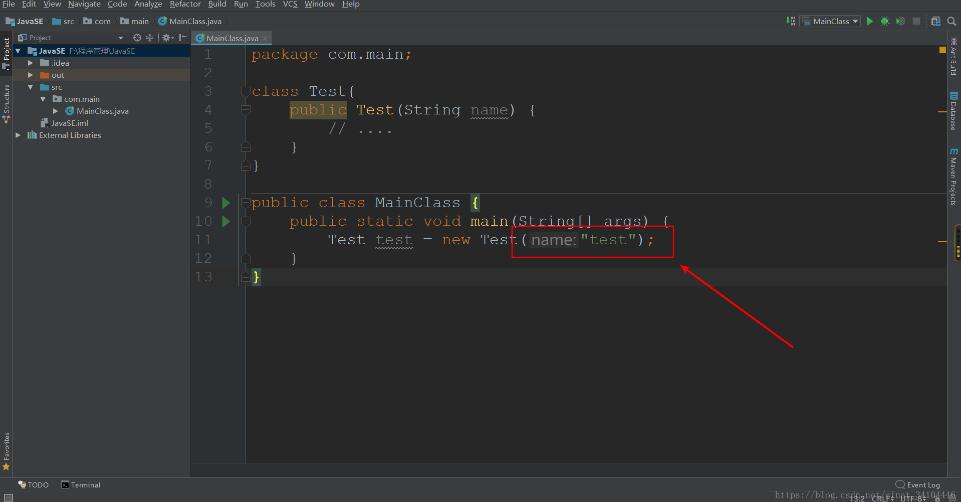The image size is (963, 502).
Task: Collapse the JavaSE root node arrow
Action: 18,51
